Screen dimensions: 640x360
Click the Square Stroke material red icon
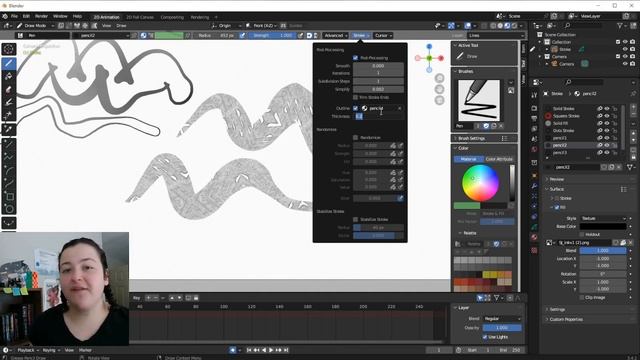[x=548, y=116]
